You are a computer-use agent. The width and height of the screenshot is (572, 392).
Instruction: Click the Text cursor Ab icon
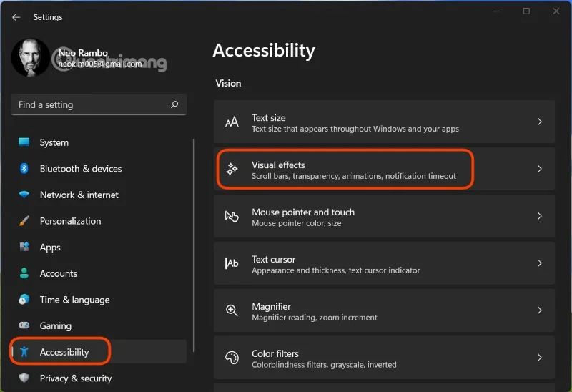coord(232,263)
